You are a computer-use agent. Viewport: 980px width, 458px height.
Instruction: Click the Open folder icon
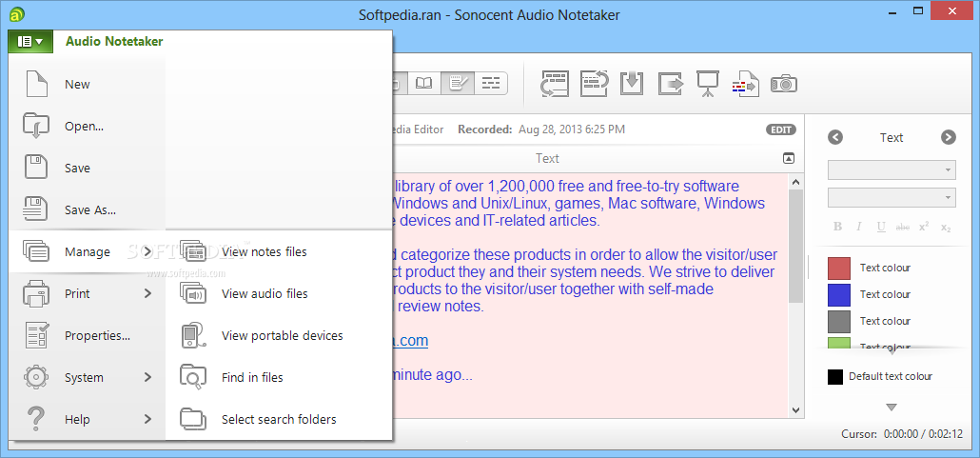[x=35, y=126]
